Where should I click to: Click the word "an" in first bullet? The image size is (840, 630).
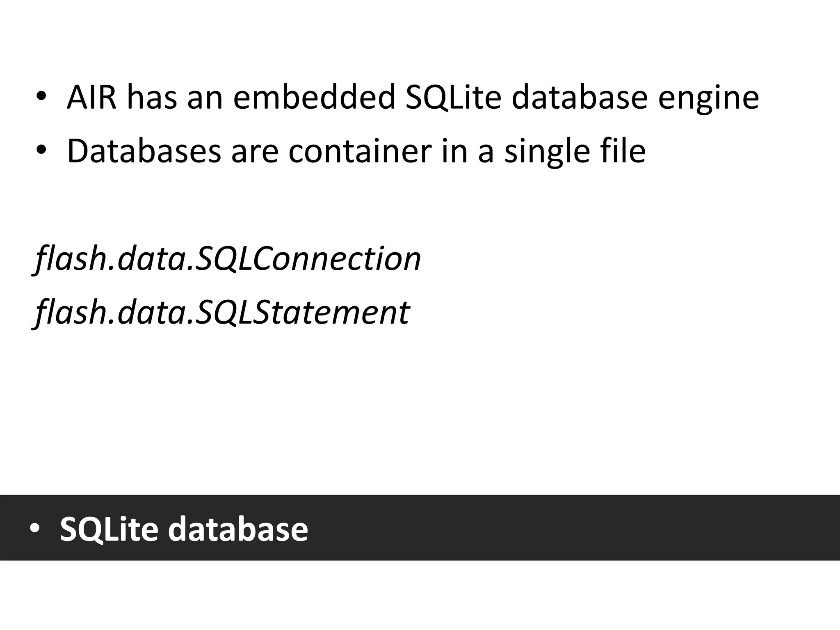pyautogui.click(x=205, y=98)
